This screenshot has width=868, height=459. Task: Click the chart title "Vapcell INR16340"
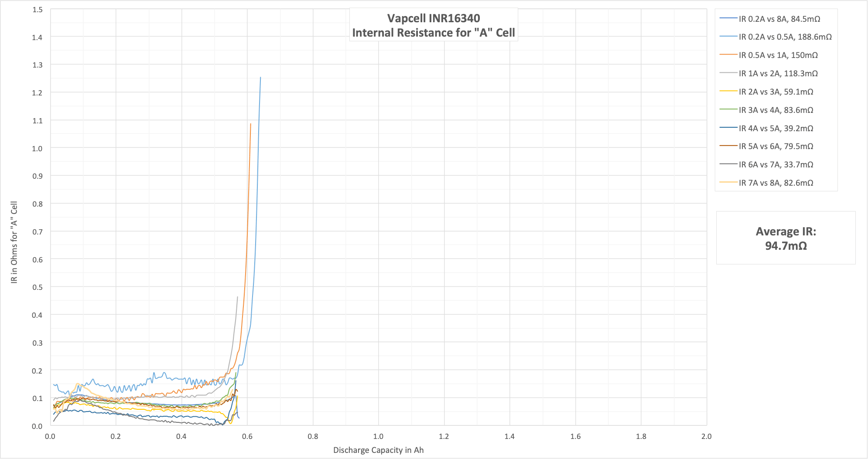click(433, 18)
